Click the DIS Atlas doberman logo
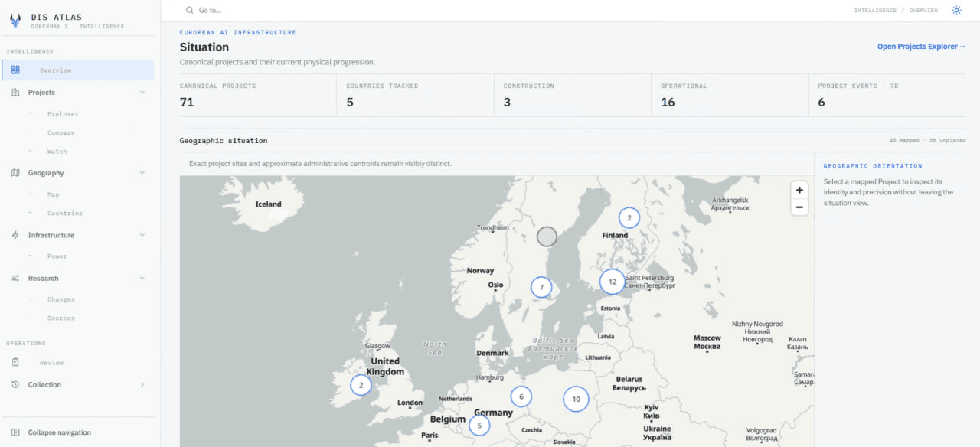 coord(15,21)
